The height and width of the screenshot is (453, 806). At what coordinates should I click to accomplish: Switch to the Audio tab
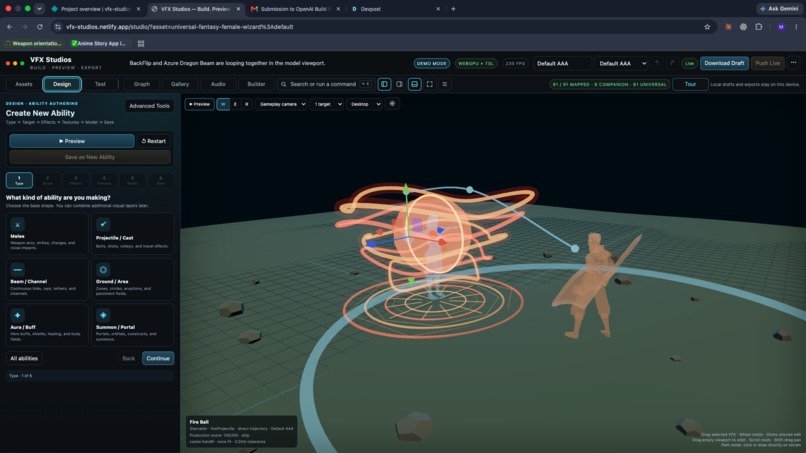218,84
